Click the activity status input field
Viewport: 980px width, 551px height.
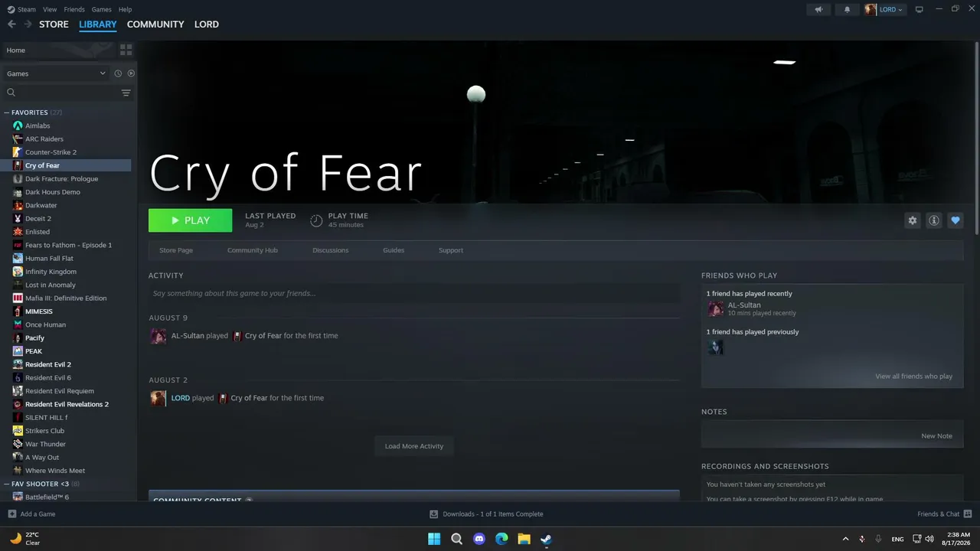(414, 293)
